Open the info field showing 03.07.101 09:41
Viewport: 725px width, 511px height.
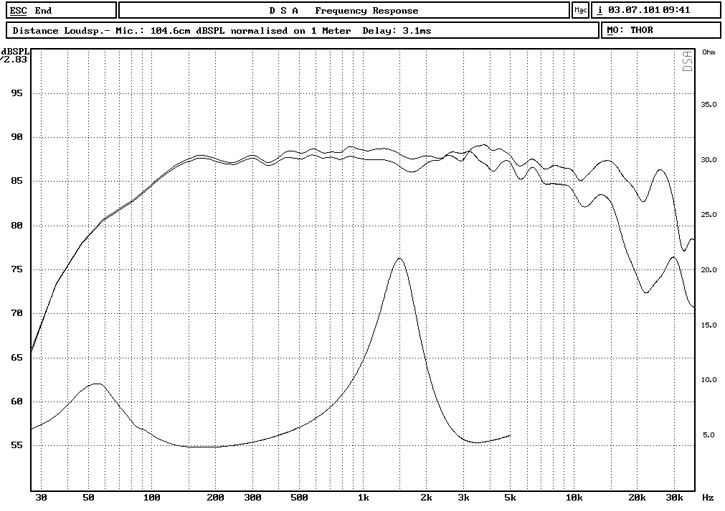click(x=656, y=10)
